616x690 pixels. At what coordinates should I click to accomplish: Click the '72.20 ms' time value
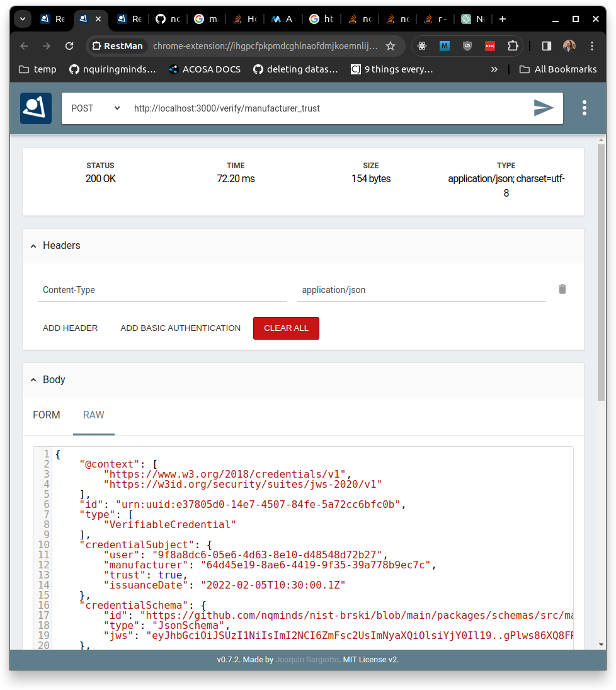click(236, 179)
